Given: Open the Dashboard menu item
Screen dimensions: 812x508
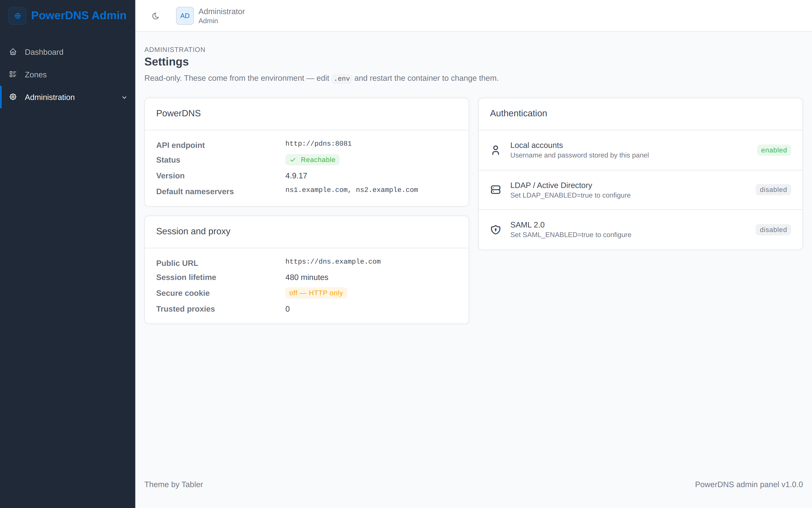Looking at the screenshot, I should (x=67, y=52).
